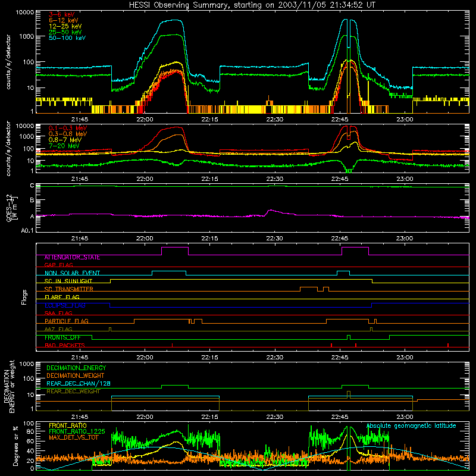
Task: Pick the 50-100 keV legend label
Action: 67,38
